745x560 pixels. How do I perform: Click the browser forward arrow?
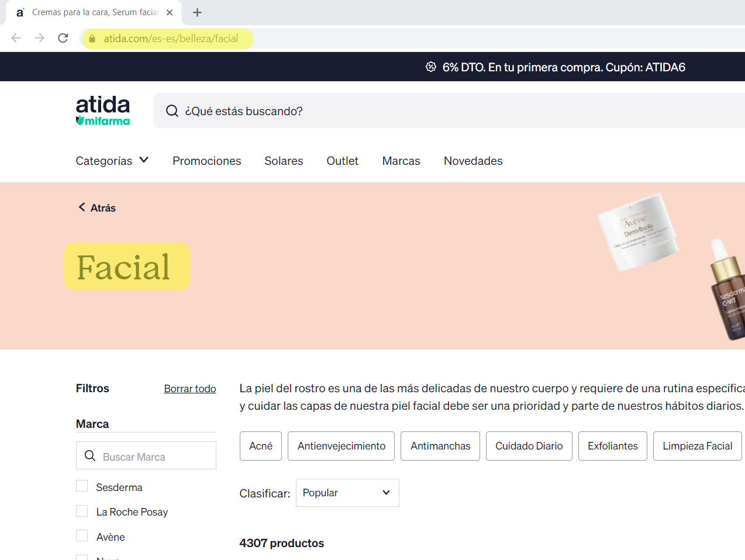coord(39,38)
